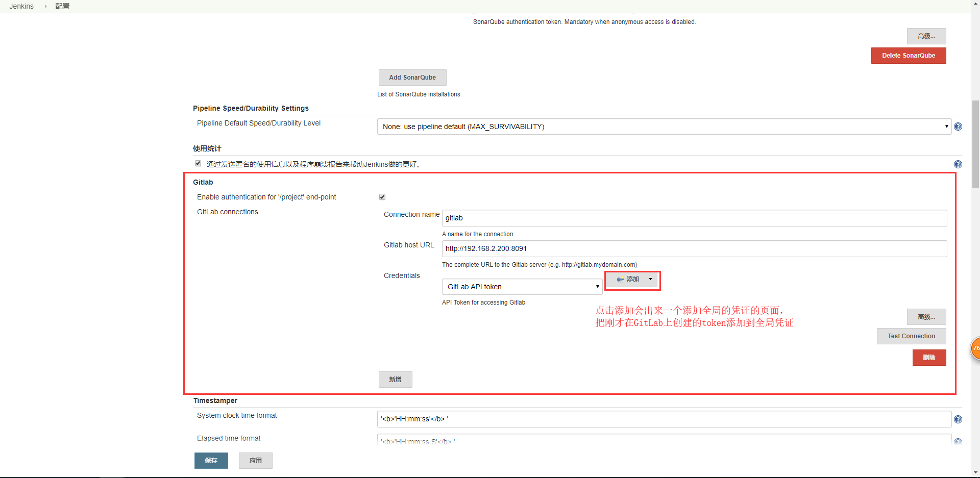Screen dimensions: 980x478
Task: Click scrollbar down arrow at bottom right
Action: click(975, 473)
